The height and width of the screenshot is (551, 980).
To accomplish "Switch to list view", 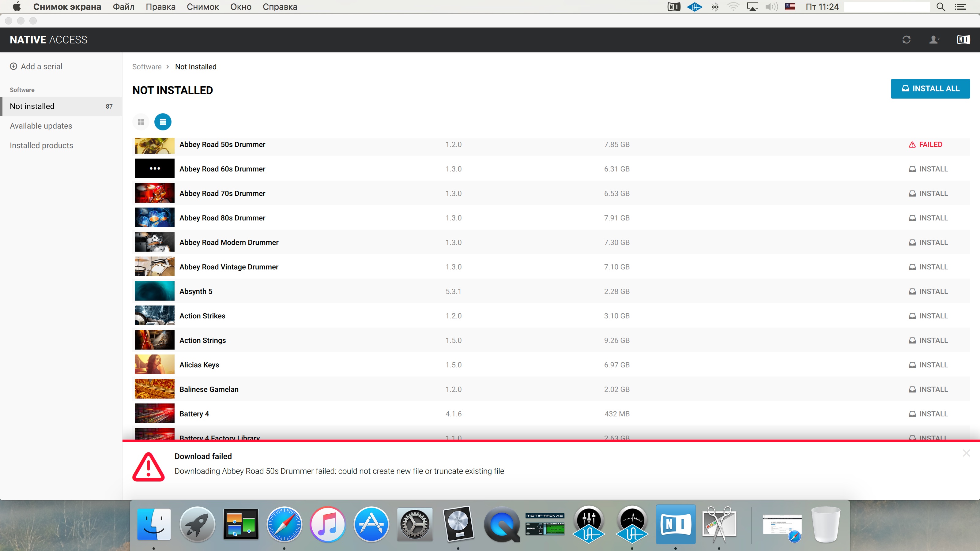I will [163, 122].
